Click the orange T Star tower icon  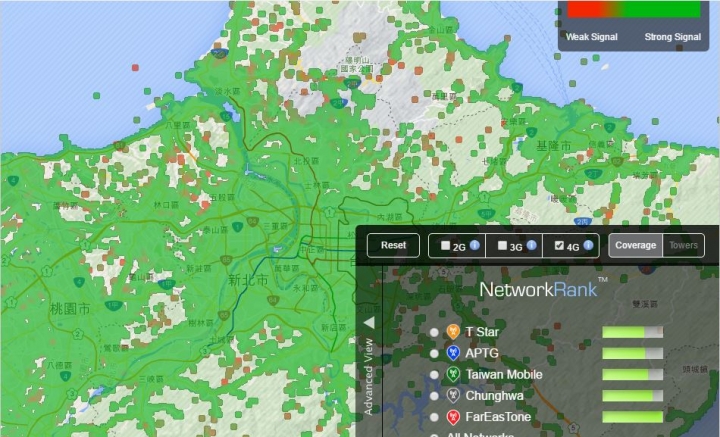[453, 332]
